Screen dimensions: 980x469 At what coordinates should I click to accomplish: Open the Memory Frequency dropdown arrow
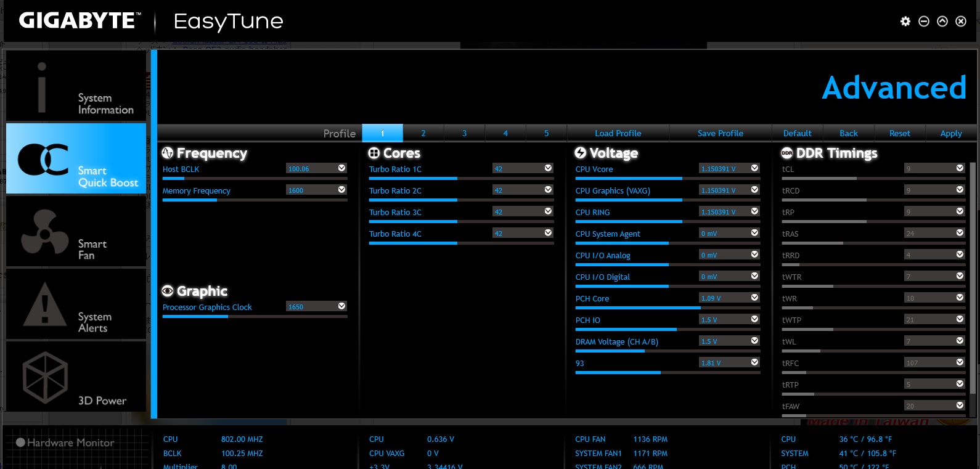point(341,190)
